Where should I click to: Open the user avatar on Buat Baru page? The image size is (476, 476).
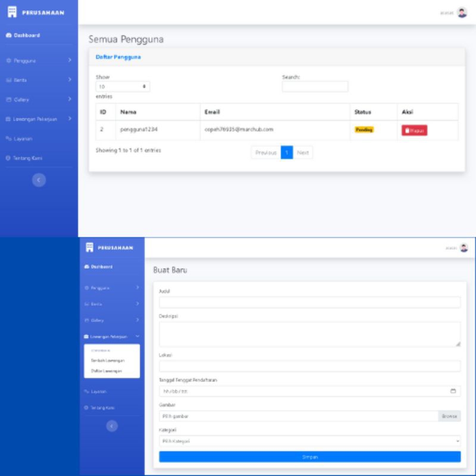(x=464, y=248)
